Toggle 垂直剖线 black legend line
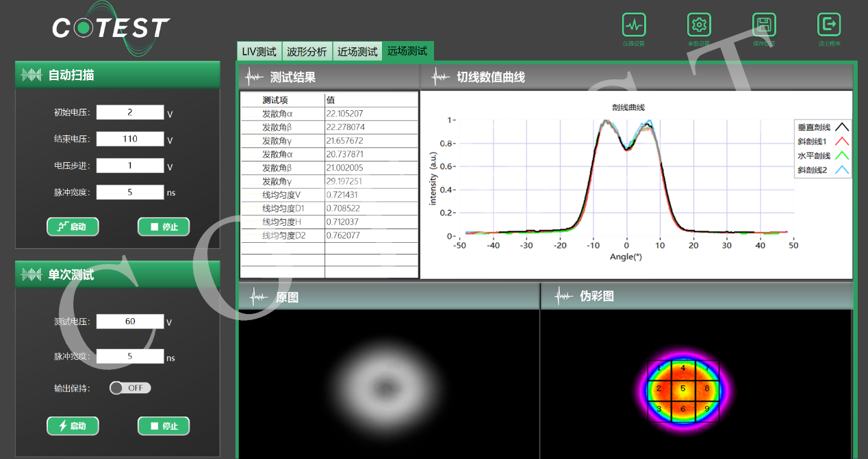868x459 pixels. (x=842, y=127)
